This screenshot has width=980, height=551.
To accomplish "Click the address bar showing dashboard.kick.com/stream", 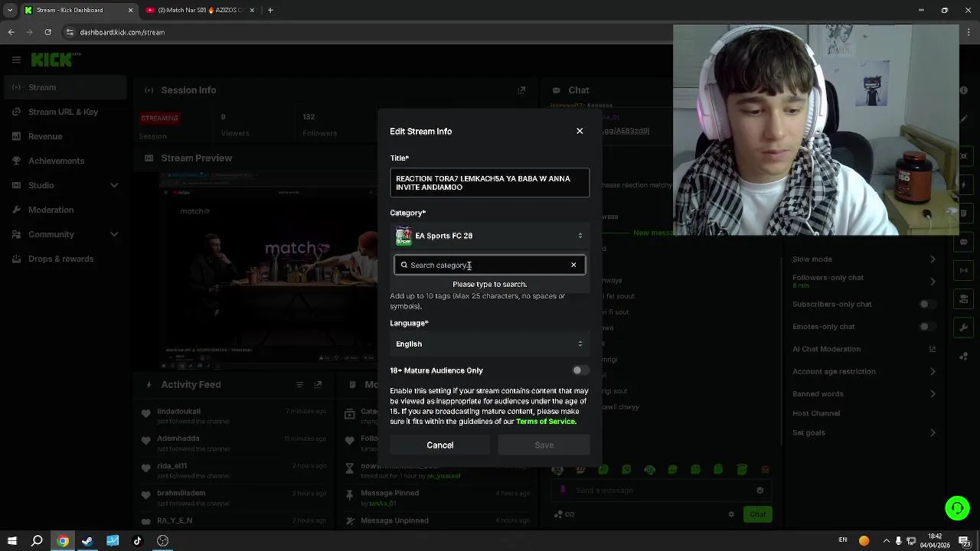I will pyautogui.click(x=122, y=32).
